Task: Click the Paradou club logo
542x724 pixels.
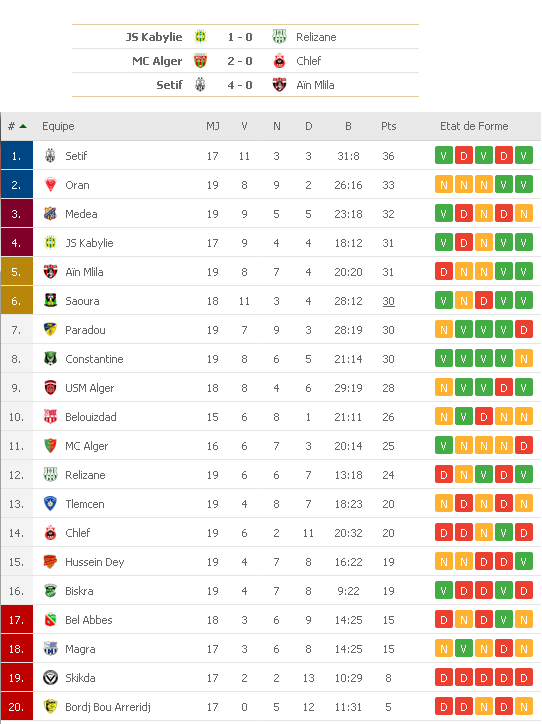Action: pos(50,330)
